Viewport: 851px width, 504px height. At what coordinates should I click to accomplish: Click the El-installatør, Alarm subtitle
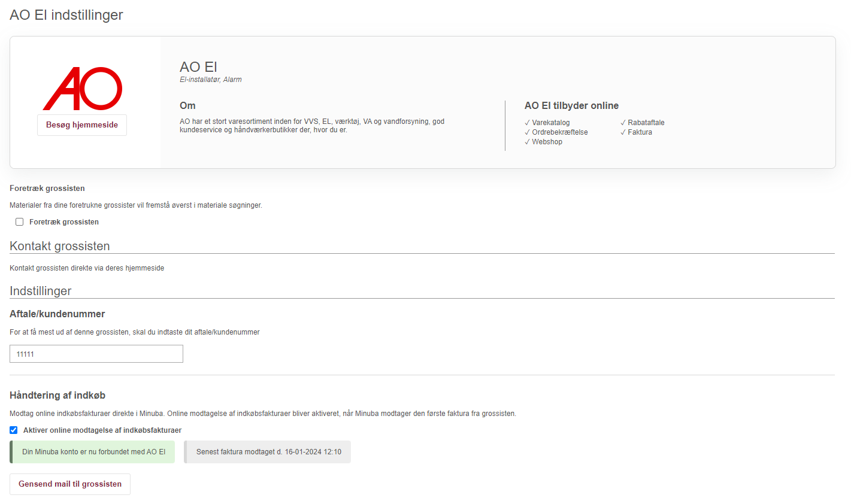pos(211,80)
